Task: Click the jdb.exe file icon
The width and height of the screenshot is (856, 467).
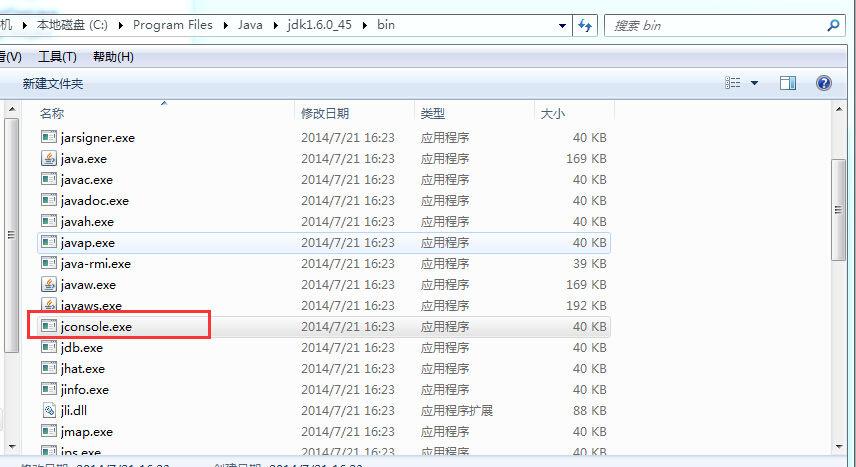Action: [x=49, y=347]
